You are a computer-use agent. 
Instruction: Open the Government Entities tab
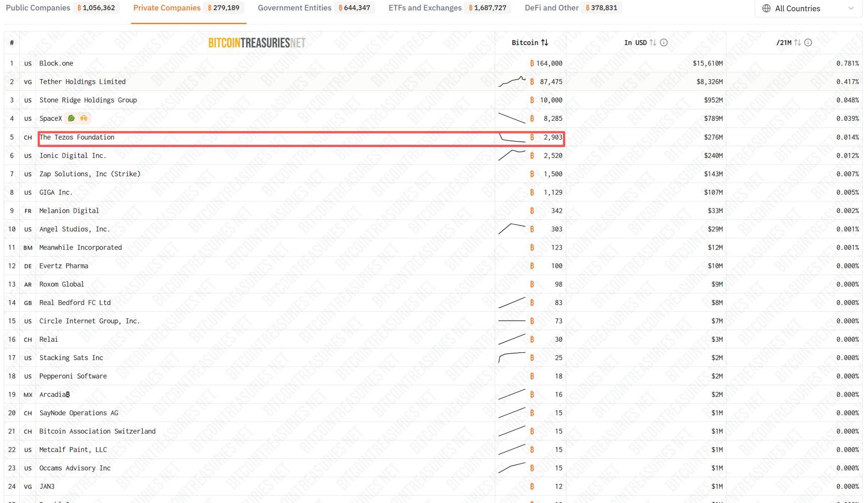coord(294,8)
